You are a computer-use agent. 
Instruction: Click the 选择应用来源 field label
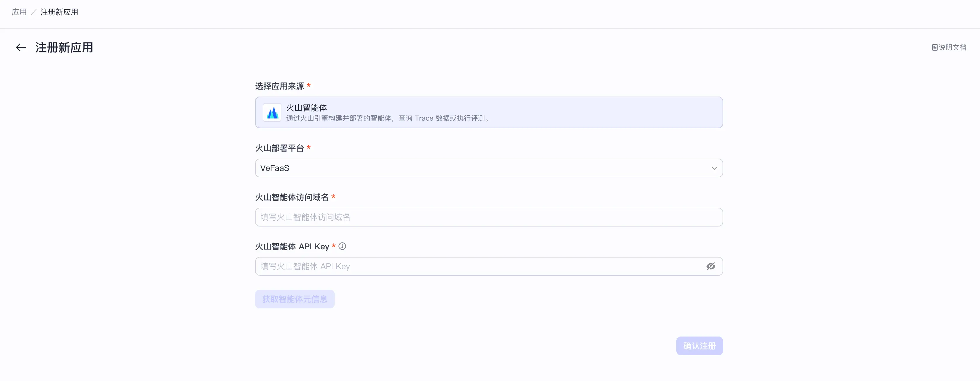point(280,86)
